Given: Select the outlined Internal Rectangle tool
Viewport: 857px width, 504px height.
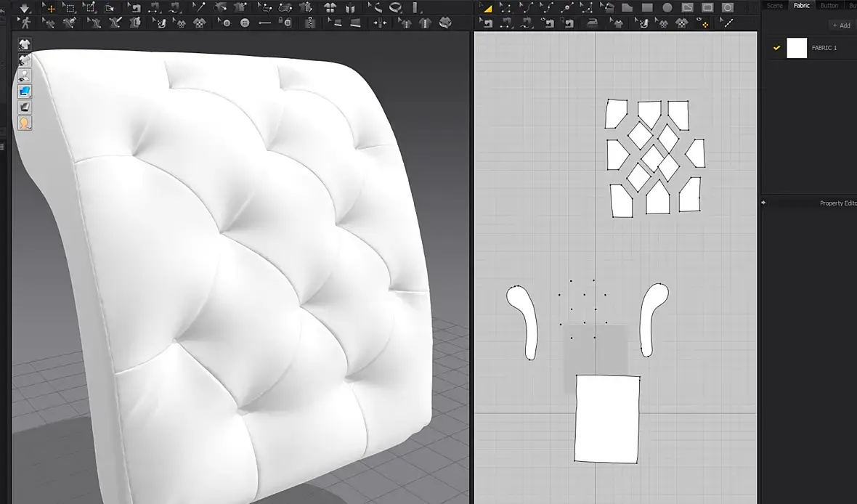Looking at the screenshot, I should pyautogui.click(x=708, y=8).
